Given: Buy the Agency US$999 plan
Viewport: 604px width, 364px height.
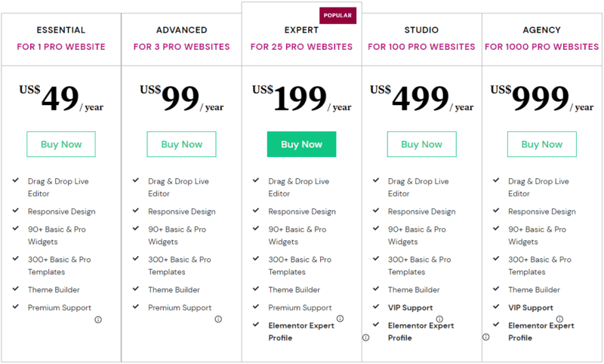Looking at the screenshot, I should (542, 144).
